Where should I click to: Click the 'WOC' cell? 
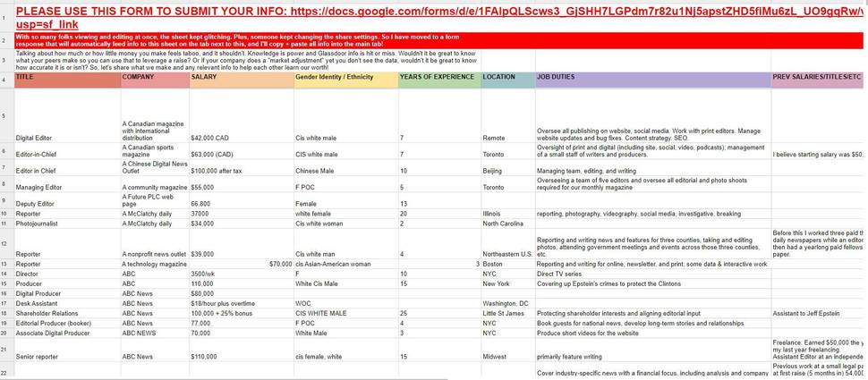pos(346,304)
